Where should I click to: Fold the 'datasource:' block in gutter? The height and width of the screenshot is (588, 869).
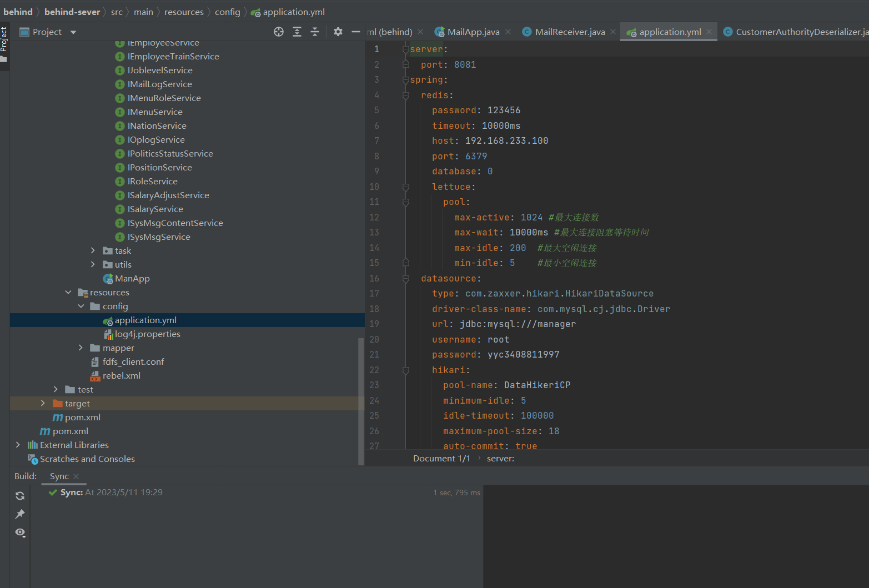tap(406, 279)
